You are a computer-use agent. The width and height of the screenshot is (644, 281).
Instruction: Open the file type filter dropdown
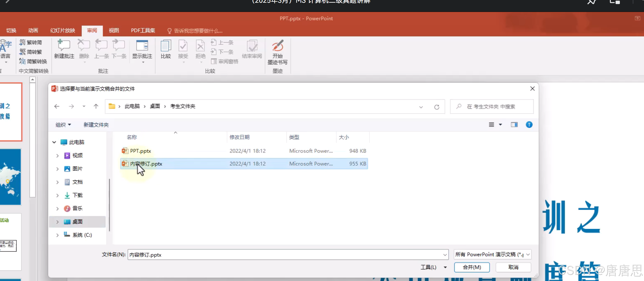click(x=492, y=254)
